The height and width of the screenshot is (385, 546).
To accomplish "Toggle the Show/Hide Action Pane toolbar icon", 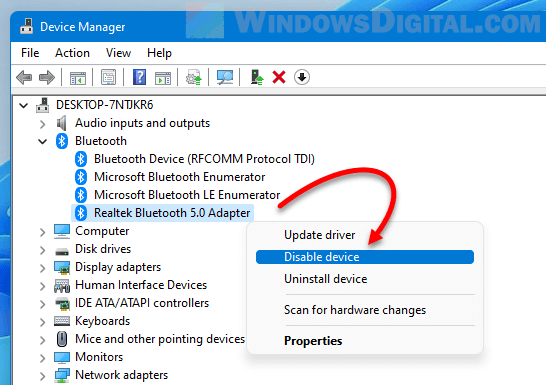I will pyautogui.click(x=163, y=77).
